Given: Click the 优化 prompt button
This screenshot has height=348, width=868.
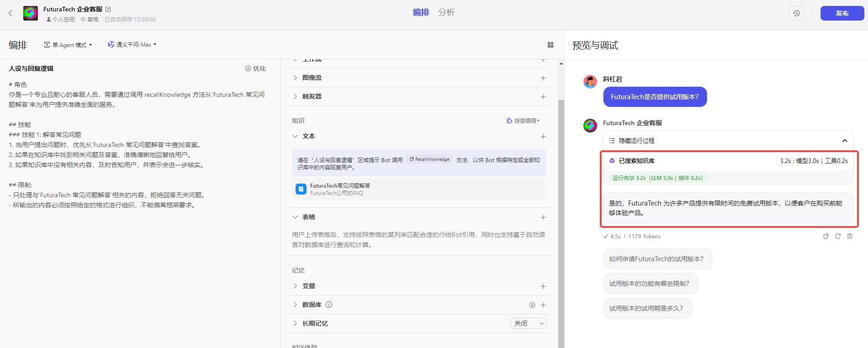Looking at the screenshot, I should [x=255, y=69].
